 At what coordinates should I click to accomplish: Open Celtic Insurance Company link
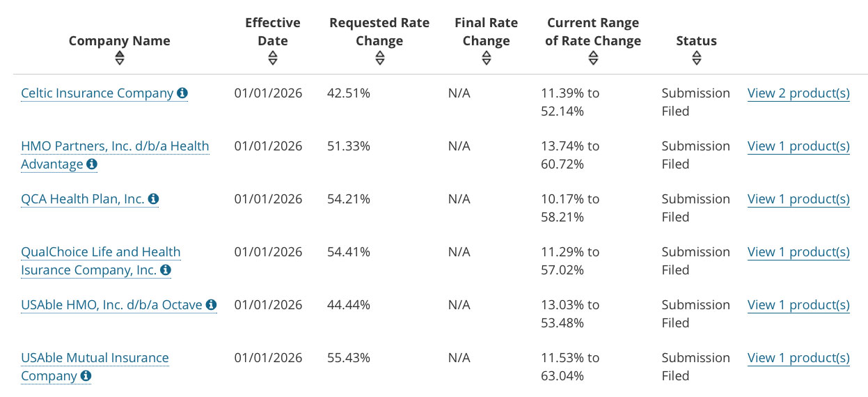coord(97,93)
